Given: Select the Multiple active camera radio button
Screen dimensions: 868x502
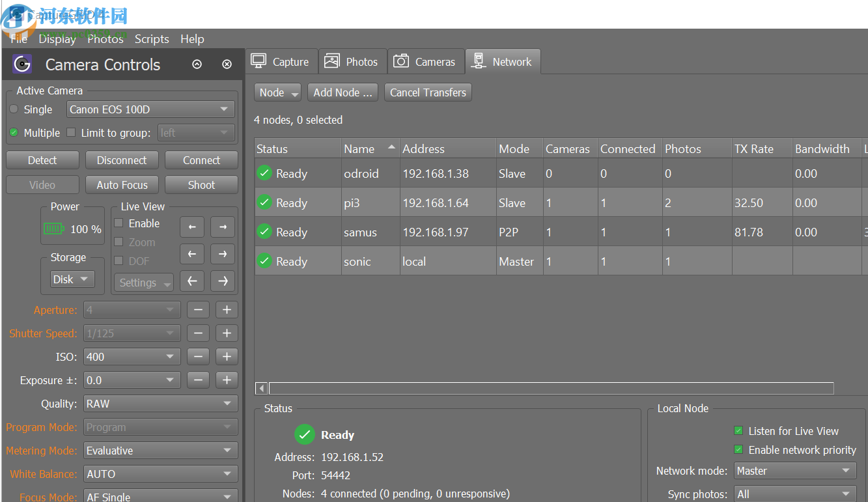Looking at the screenshot, I should pos(14,132).
